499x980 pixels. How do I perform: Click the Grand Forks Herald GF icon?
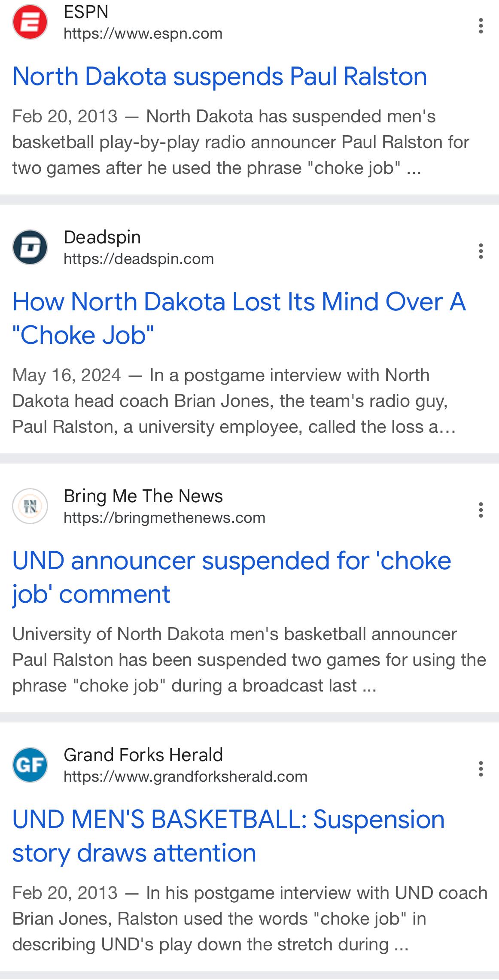[x=30, y=765]
